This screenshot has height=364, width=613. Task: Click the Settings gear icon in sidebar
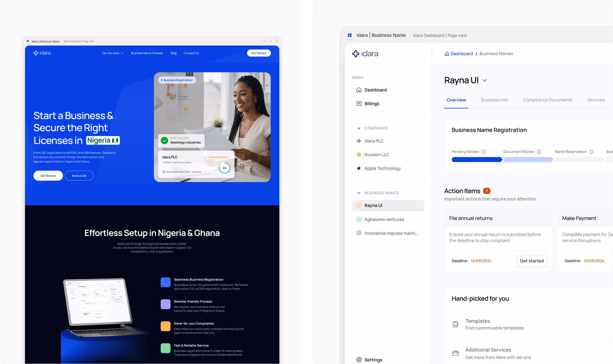point(359,360)
